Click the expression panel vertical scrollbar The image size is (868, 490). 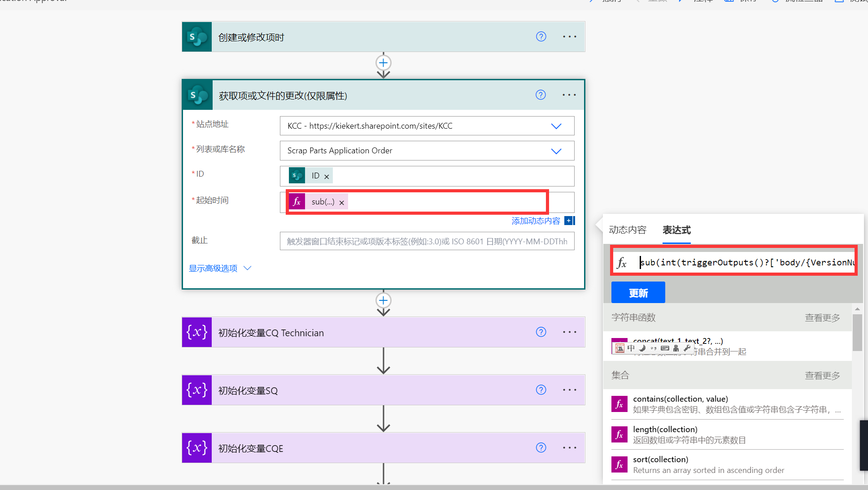(x=857, y=332)
